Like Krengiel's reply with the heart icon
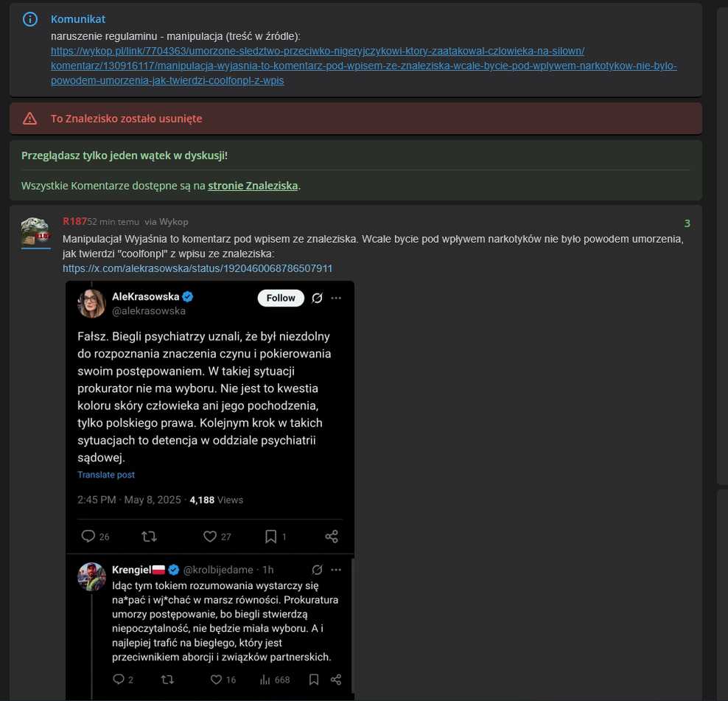 pyautogui.click(x=216, y=680)
